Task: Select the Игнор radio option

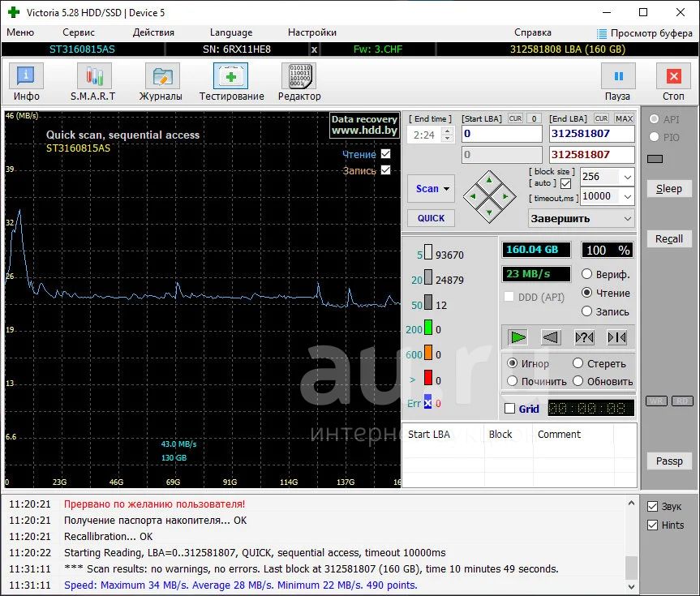Action: coord(512,363)
